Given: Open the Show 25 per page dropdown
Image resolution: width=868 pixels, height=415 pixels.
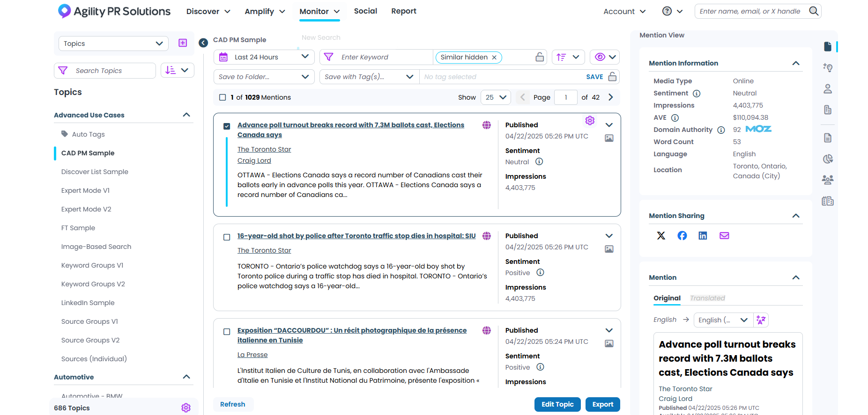Looking at the screenshot, I should [496, 97].
